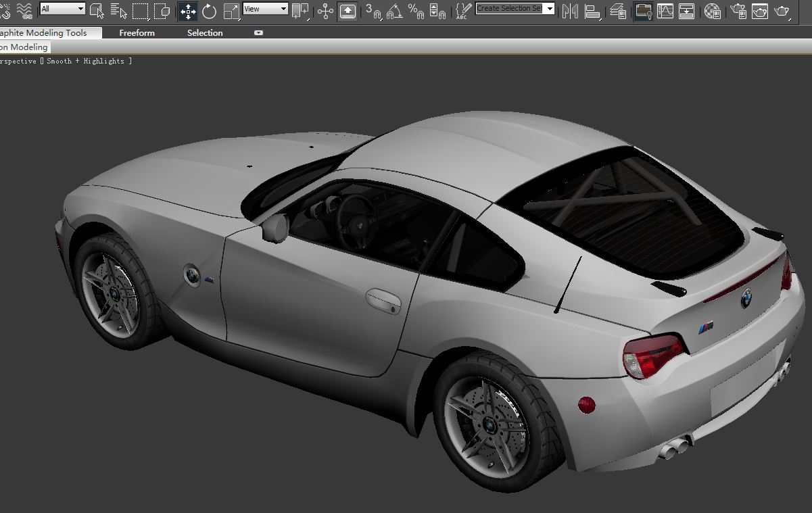The height and width of the screenshot is (513, 812).
Task: Toggle Angle Snap
Action: point(395,11)
